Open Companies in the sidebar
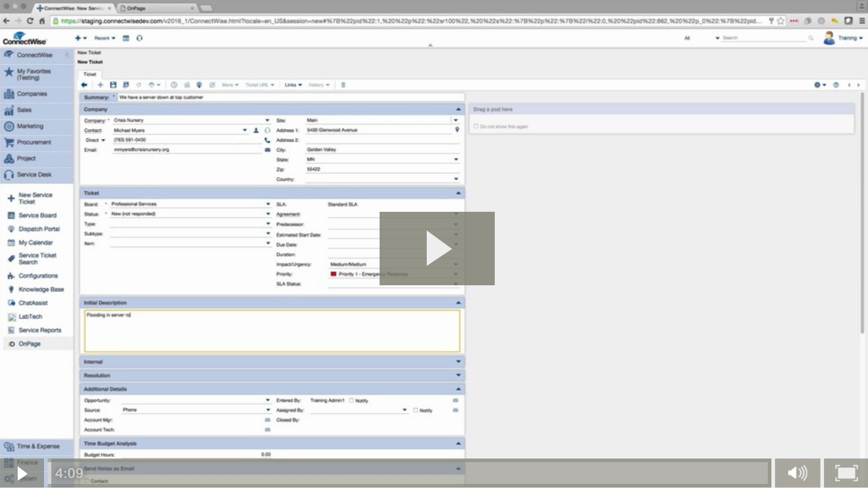This screenshot has width=868, height=488. [x=37, y=94]
